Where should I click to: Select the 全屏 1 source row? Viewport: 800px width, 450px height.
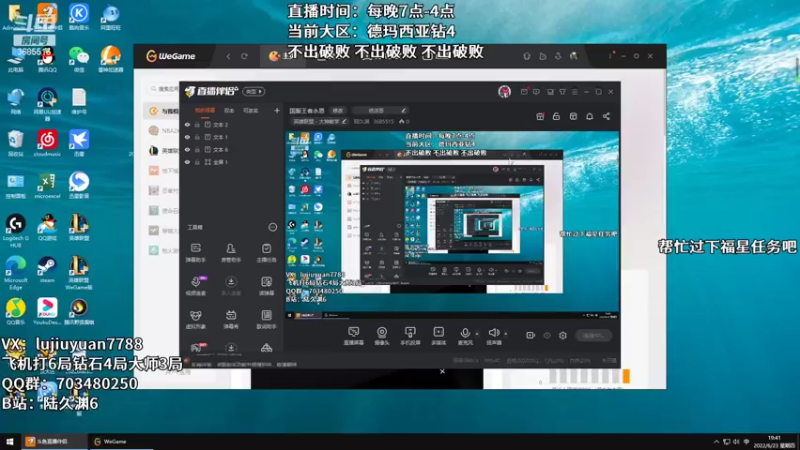click(232, 162)
